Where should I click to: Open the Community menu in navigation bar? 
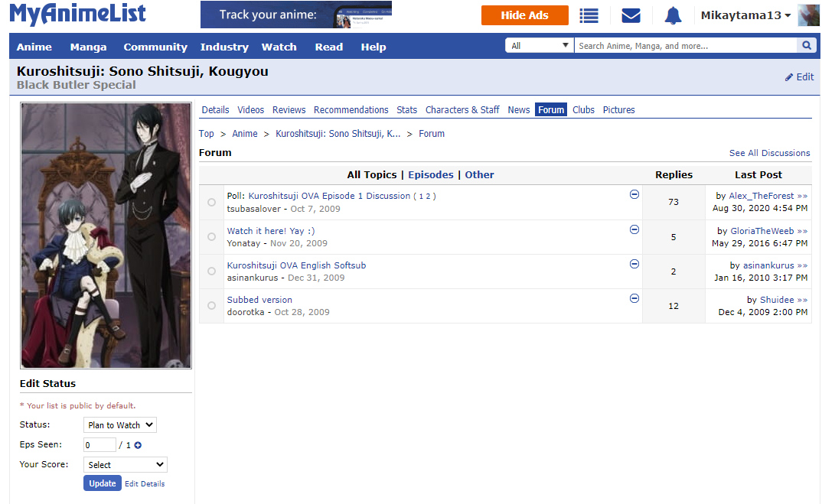pos(155,47)
